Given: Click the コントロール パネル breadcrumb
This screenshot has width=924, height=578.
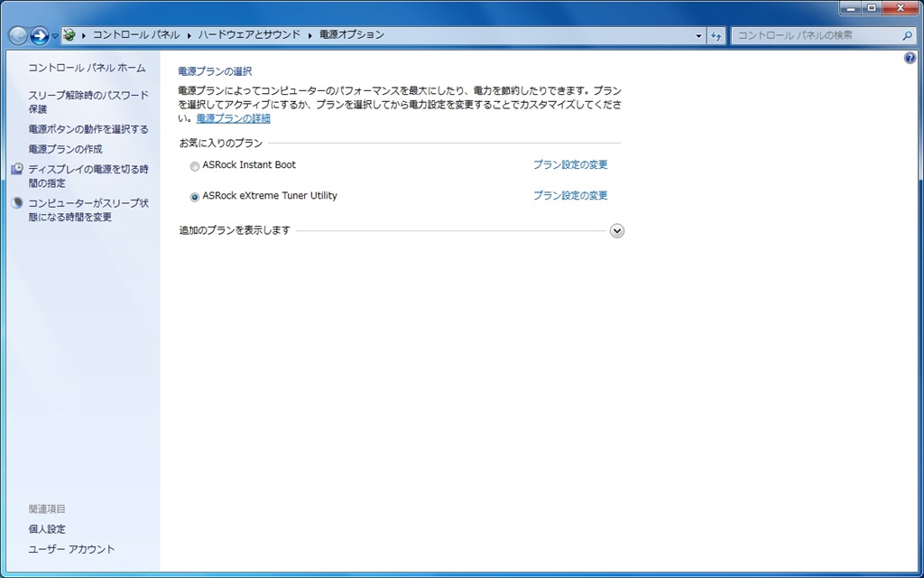Looking at the screenshot, I should click(136, 35).
